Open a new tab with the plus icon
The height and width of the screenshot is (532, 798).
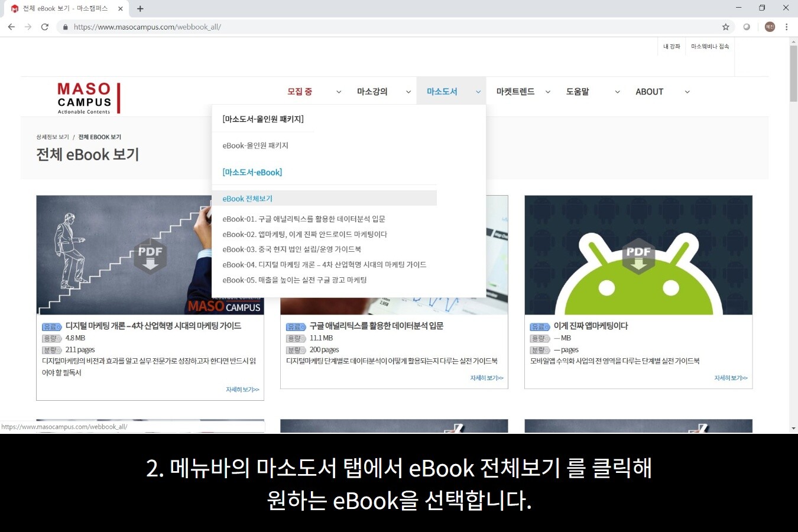[x=140, y=9]
